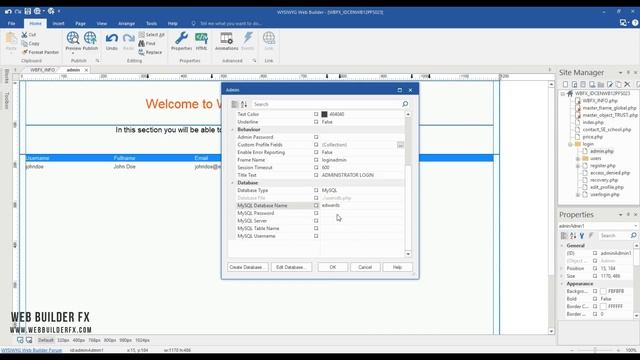The image size is (640, 360).
Task: Open the File menu
Action: pos(11,24)
